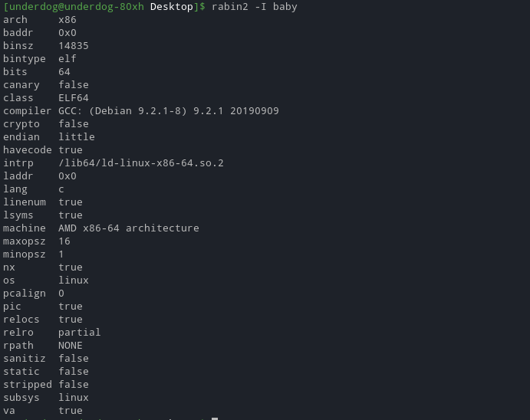Click the relro value 'partial'

click(80, 333)
